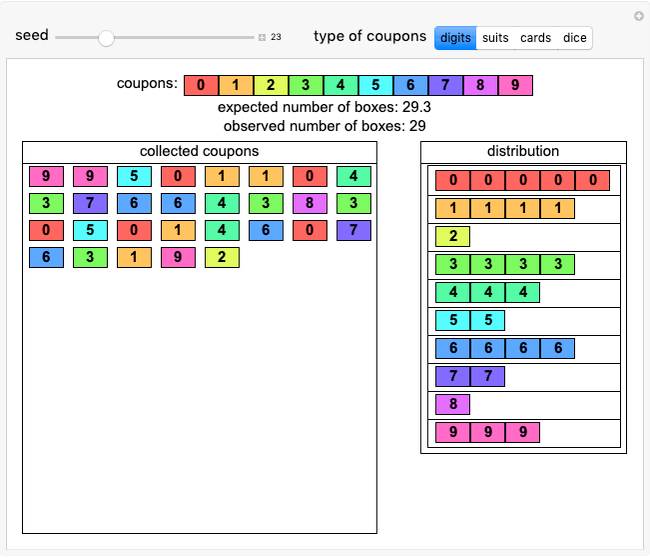Expand the seed slider controls plus icon

pos(262,37)
